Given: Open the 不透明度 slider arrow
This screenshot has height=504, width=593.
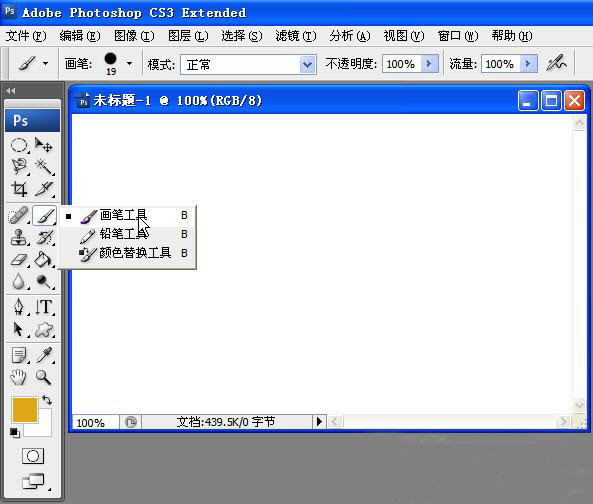Looking at the screenshot, I should (429, 64).
